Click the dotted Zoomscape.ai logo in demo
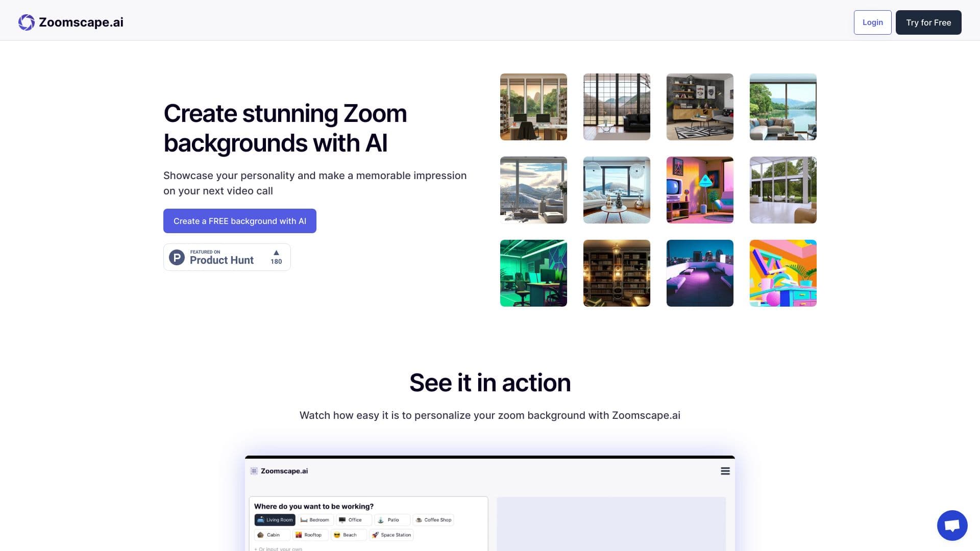Viewport: 980px width, 551px height. (254, 471)
